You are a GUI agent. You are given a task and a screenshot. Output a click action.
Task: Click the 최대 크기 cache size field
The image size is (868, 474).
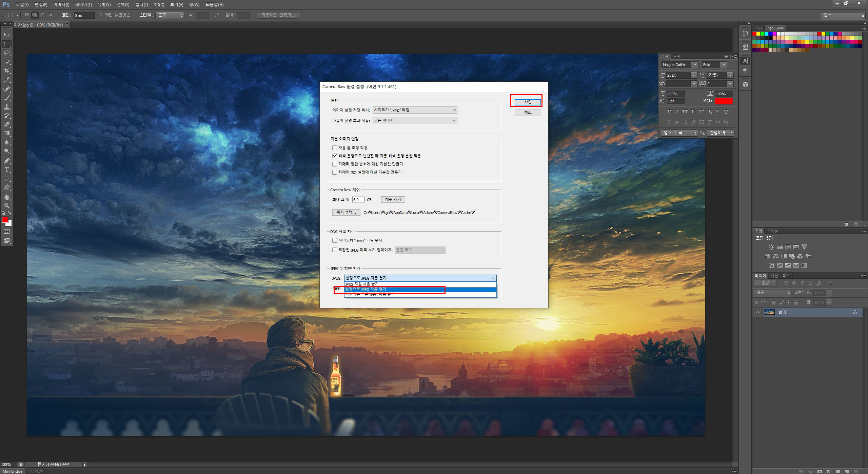click(x=358, y=200)
